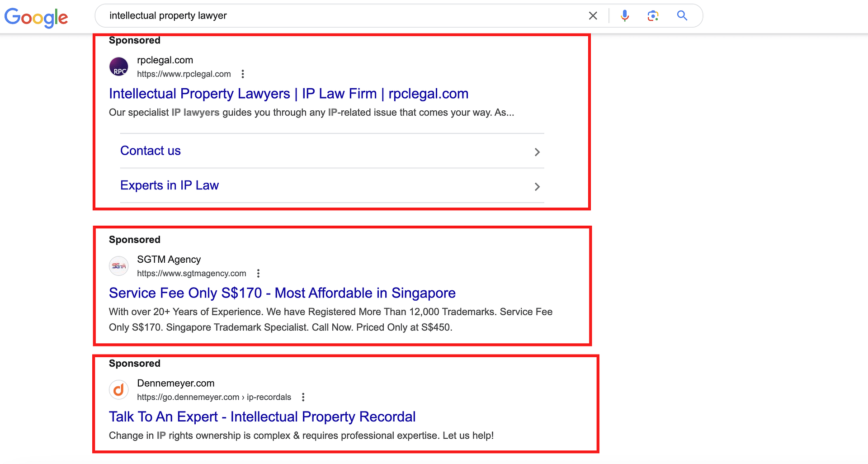Click the Dennemeyer description 'Change in IP rights ownership'
The image size is (868, 464).
click(301, 436)
